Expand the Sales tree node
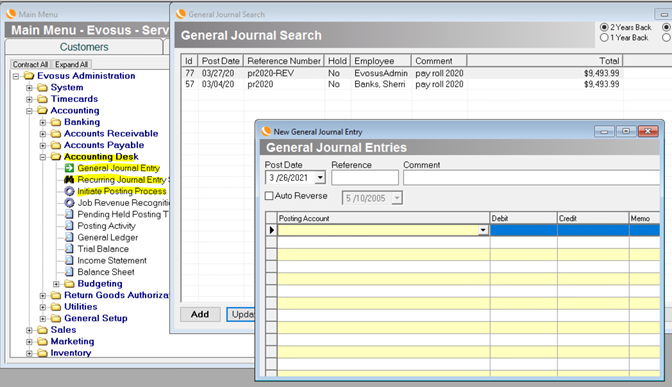The height and width of the screenshot is (387, 672). [x=29, y=330]
